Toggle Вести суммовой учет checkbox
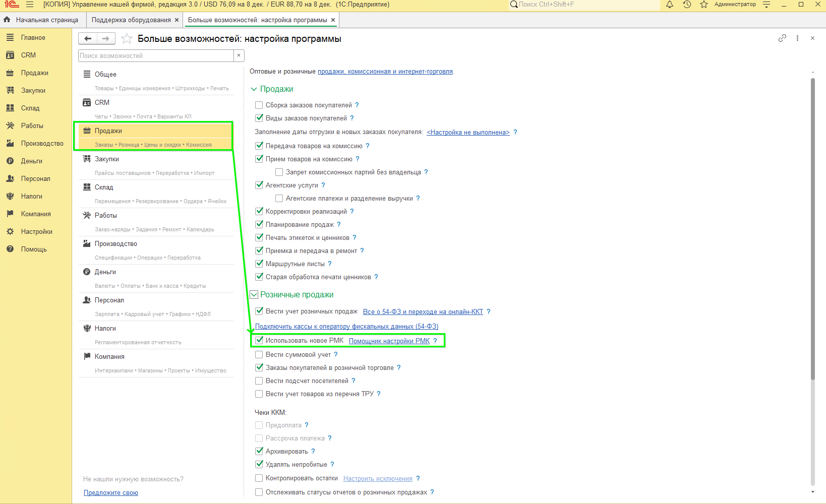Viewport: 826px width, 504px height. (259, 355)
